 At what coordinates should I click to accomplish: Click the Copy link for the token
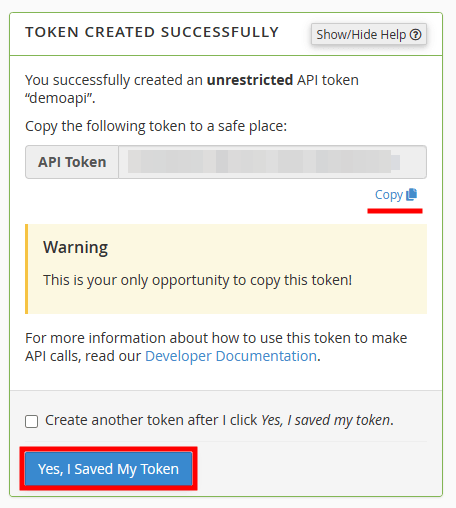396,195
